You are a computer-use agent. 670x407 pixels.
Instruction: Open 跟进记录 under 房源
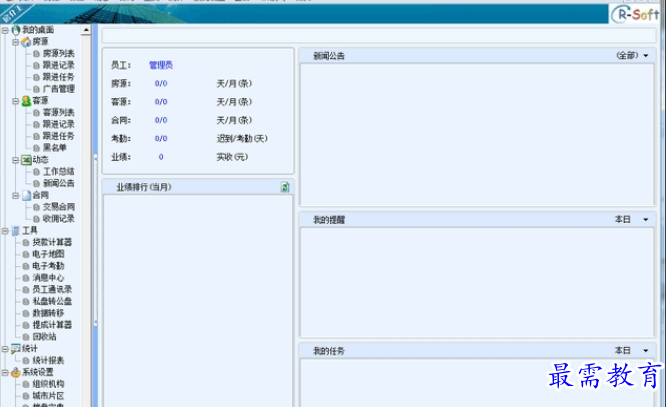[x=59, y=65]
